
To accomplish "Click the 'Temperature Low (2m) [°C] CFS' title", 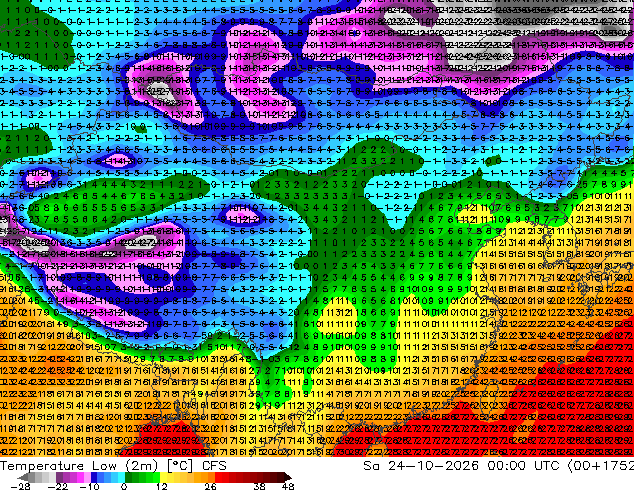I will pyautogui.click(x=113, y=466).
